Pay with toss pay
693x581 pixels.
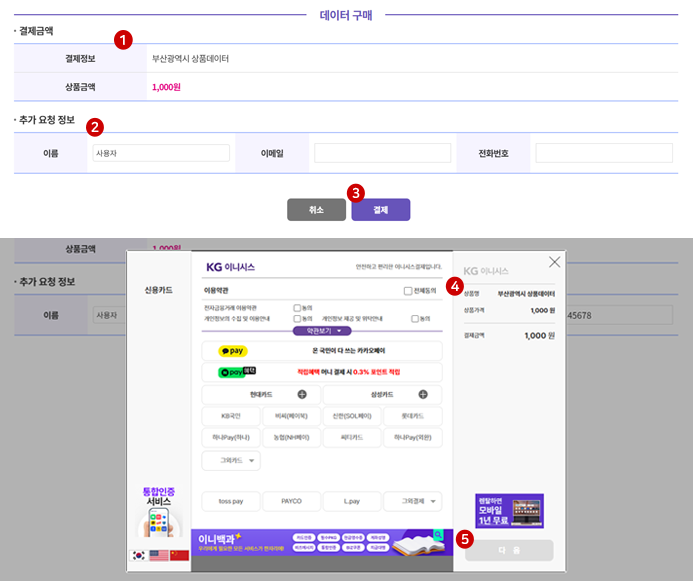(231, 501)
